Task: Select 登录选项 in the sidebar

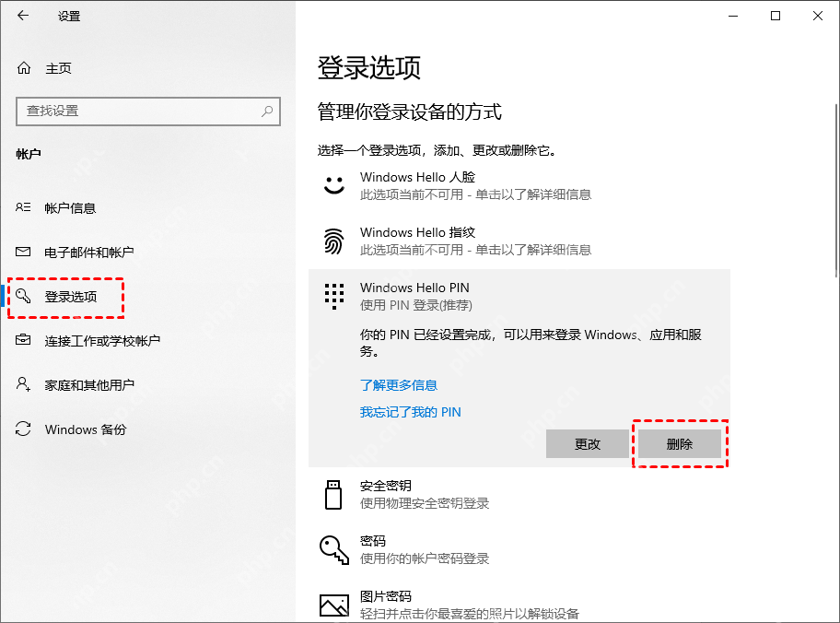Action: pos(71,297)
